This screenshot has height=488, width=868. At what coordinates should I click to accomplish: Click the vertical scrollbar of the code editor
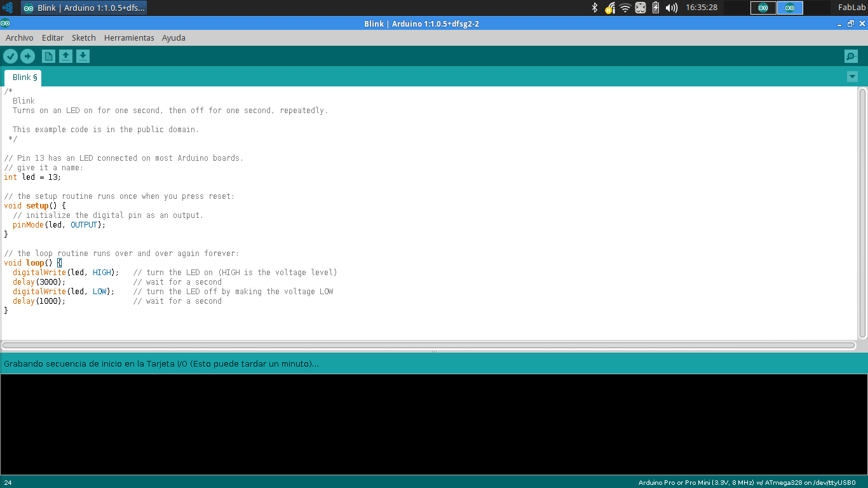(x=862, y=213)
